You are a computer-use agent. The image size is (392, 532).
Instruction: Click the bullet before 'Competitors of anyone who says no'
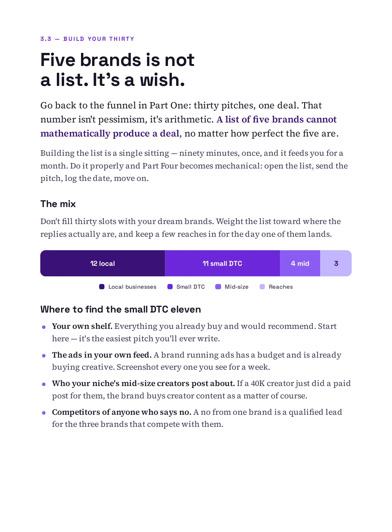[44, 413]
